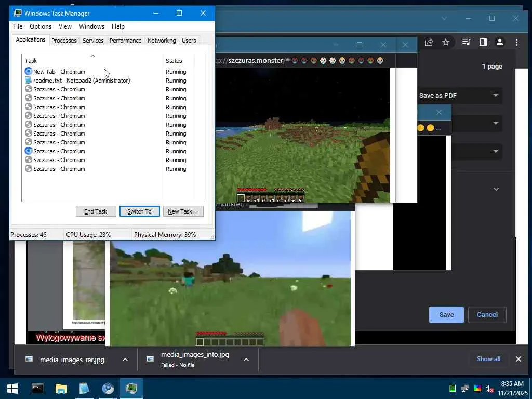Screen dimensions: 532x399
Task: Open the Windows Start menu
Action: tap(12, 389)
